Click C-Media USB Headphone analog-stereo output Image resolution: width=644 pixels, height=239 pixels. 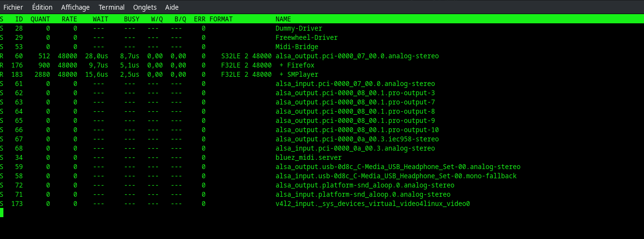point(398,167)
